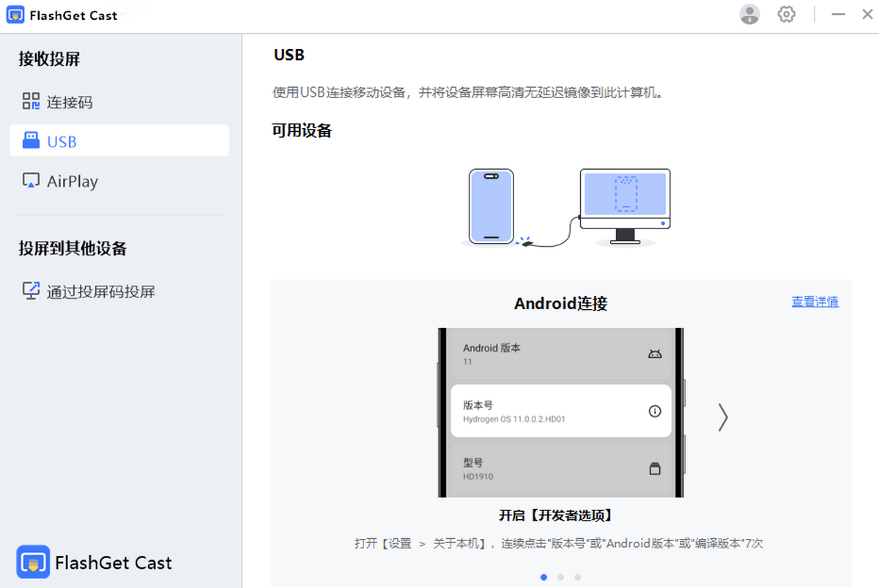Click the FlashGet Cast title bar logo
This screenshot has width=879, height=588.
15,15
